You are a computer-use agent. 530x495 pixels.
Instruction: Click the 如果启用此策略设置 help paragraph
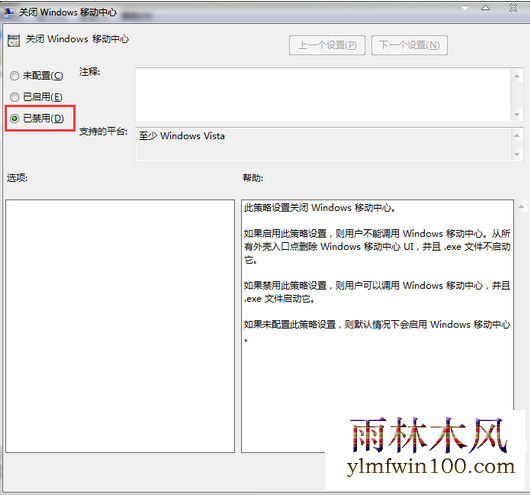click(377, 246)
